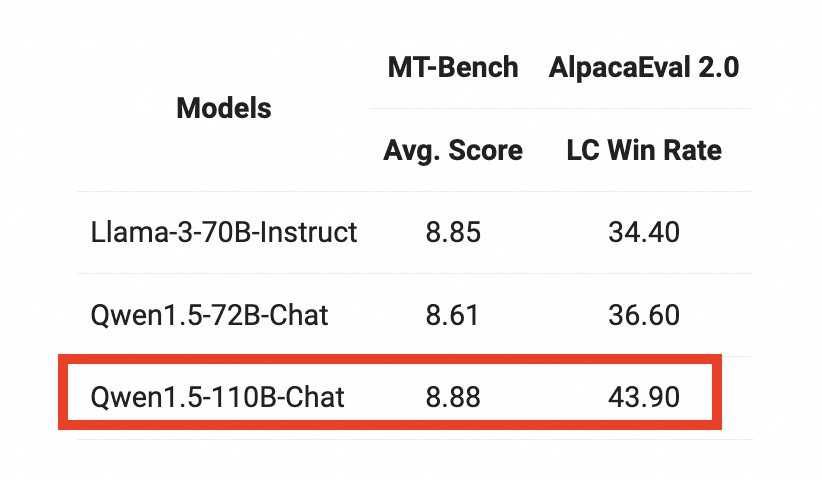The width and height of the screenshot is (822, 480).
Task: Select the 43.90 win rate value
Action: coord(643,397)
